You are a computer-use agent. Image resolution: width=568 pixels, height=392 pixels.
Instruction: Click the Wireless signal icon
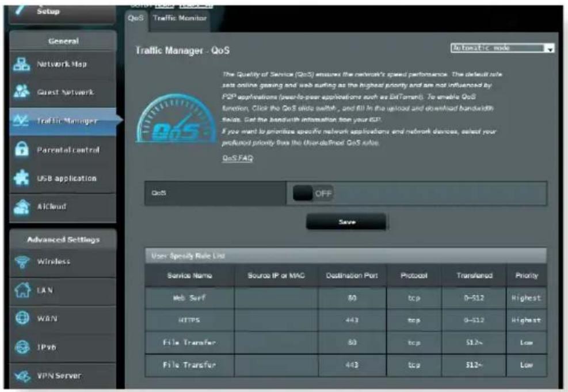[x=22, y=261]
